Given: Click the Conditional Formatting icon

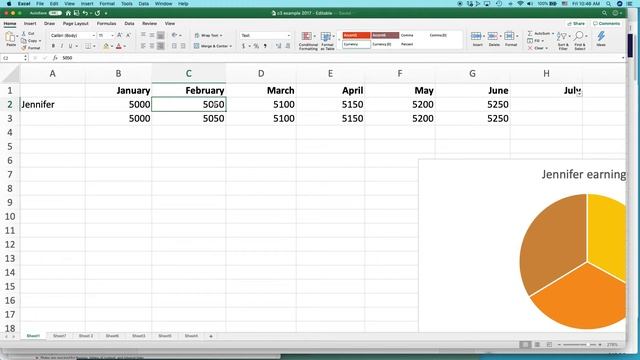Looking at the screenshot, I should pyautogui.click(x=307, y=36).
